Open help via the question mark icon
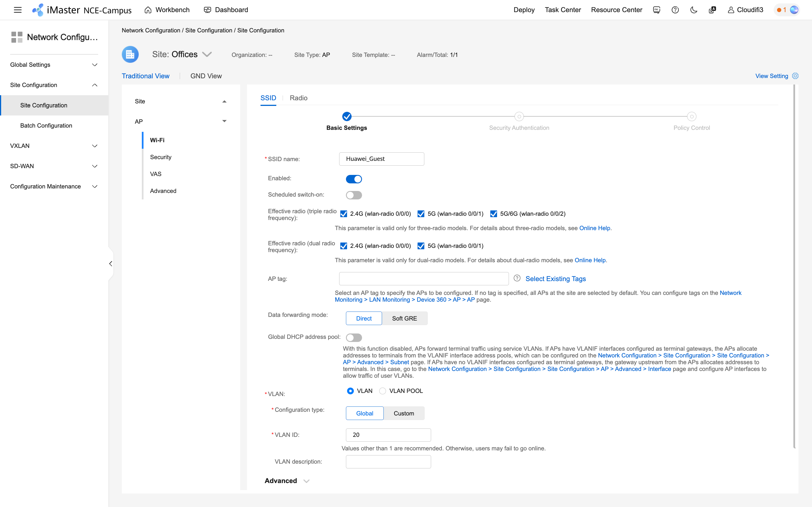812x507 pixels. click(675, 10)
